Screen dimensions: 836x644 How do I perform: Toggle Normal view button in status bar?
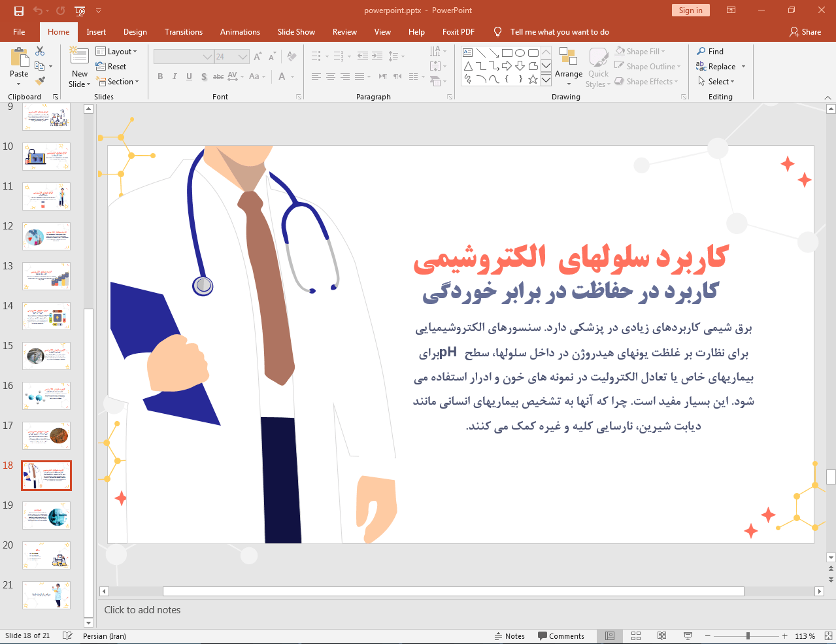(610, 636)
